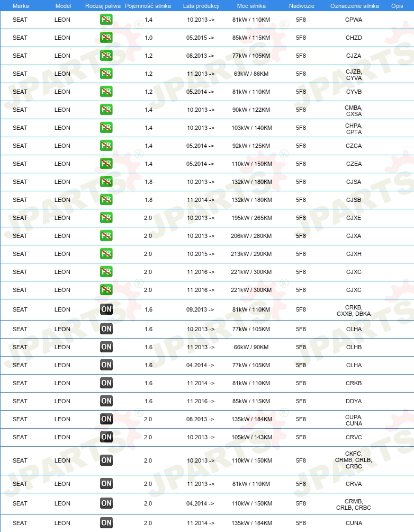This screenshot has width=414, height=532.
Task: Click the power value 206kW / 280KM
Action: click(x=251, y=235)
